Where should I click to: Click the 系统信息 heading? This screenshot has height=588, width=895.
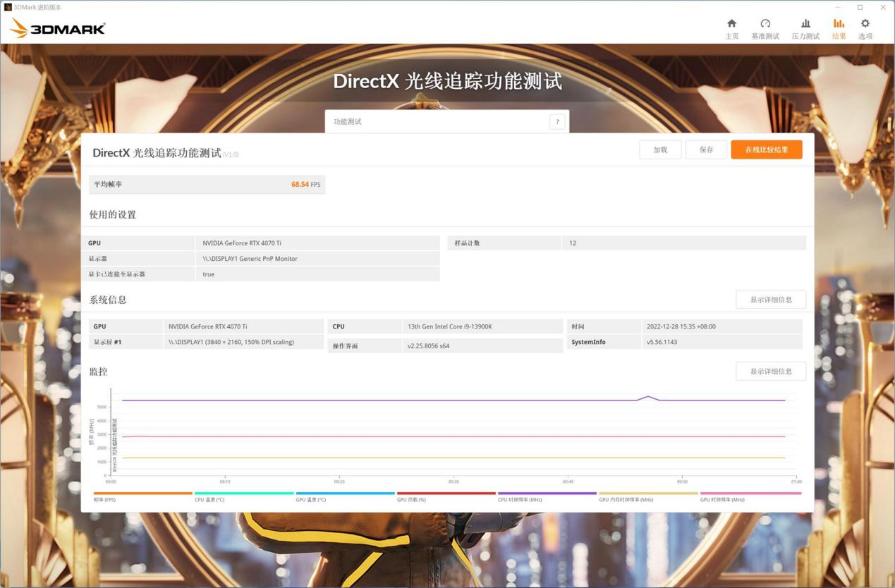(108, 300)
